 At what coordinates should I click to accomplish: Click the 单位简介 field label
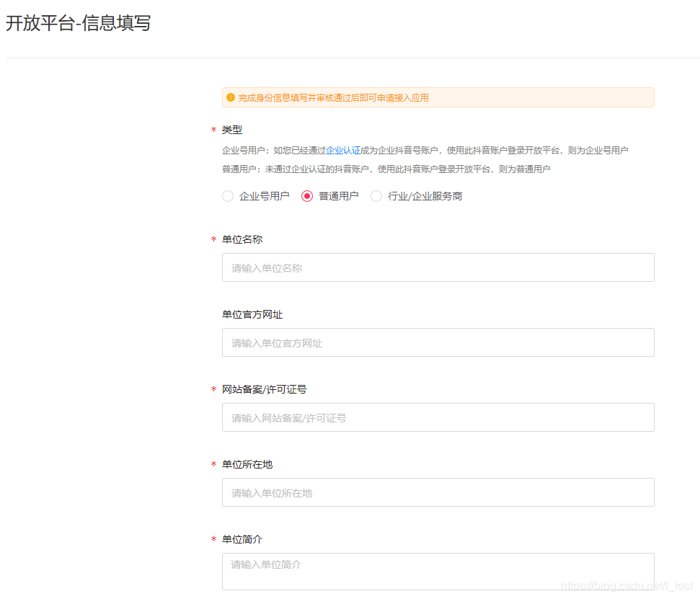(x=242, y=539)
